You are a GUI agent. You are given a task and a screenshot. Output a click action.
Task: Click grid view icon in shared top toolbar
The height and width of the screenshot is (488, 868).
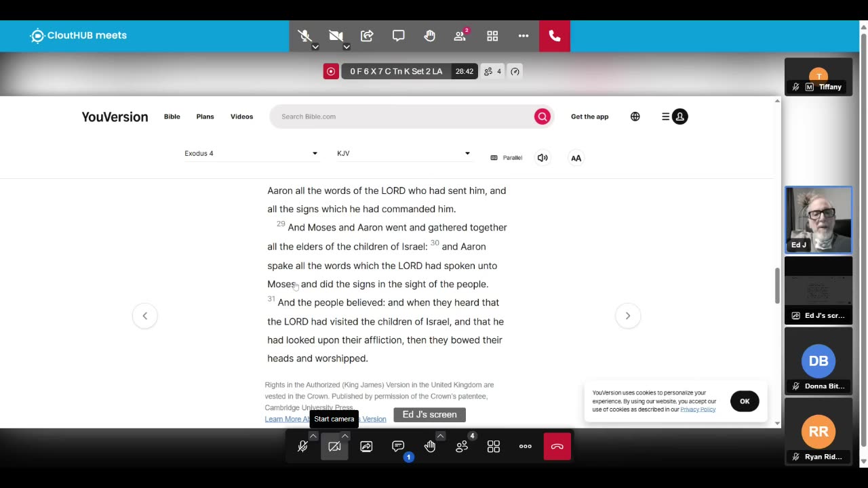(x=492, y=36)
